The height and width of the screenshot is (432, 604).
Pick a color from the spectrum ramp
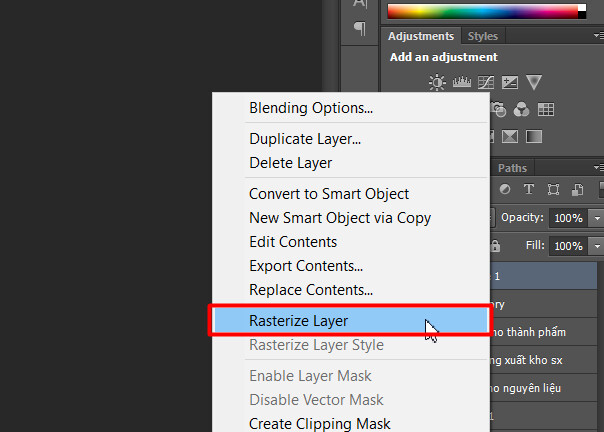tap(483, 12)
